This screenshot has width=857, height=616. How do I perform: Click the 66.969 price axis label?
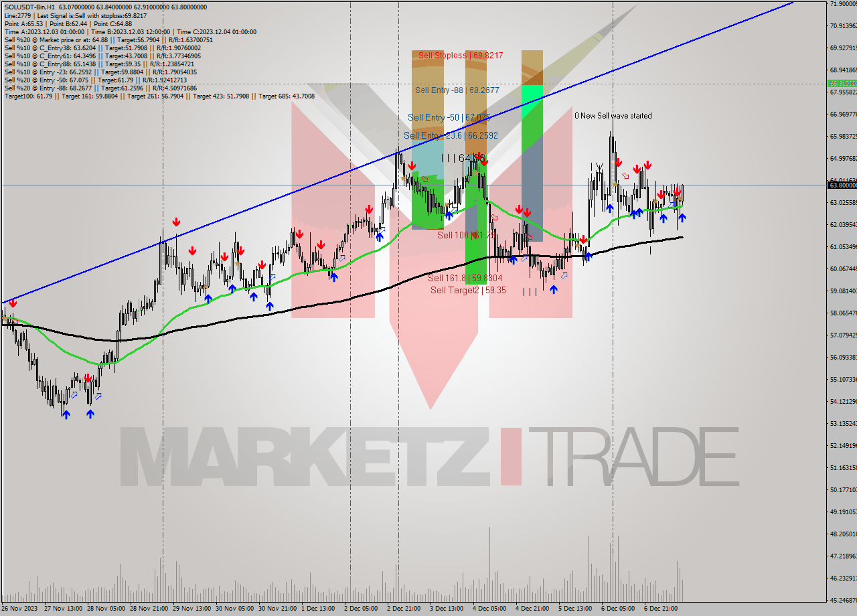tap(843, 114)
